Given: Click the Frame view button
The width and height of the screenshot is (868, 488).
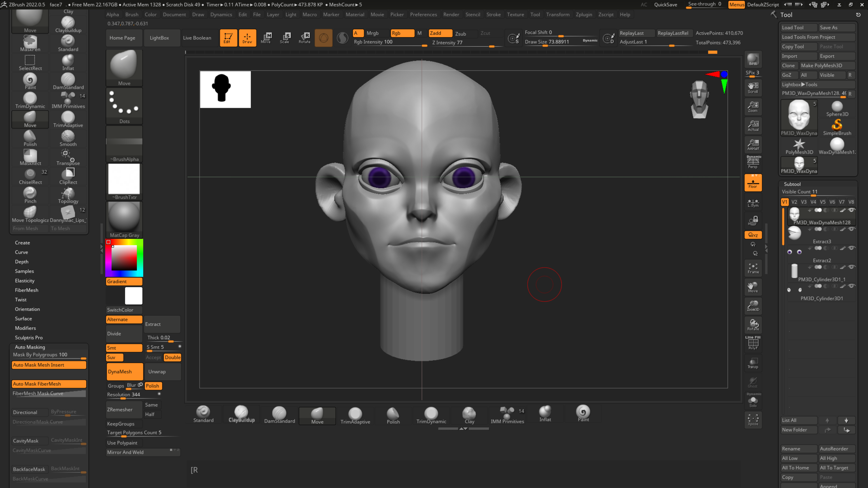Looking at the screenshot, I should [x=753, y=268].
